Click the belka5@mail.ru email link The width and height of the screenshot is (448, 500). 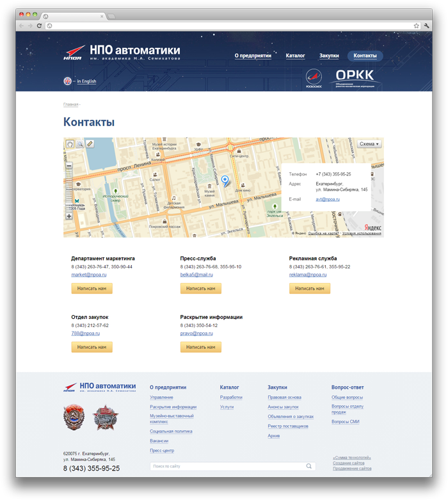point(196,275)
